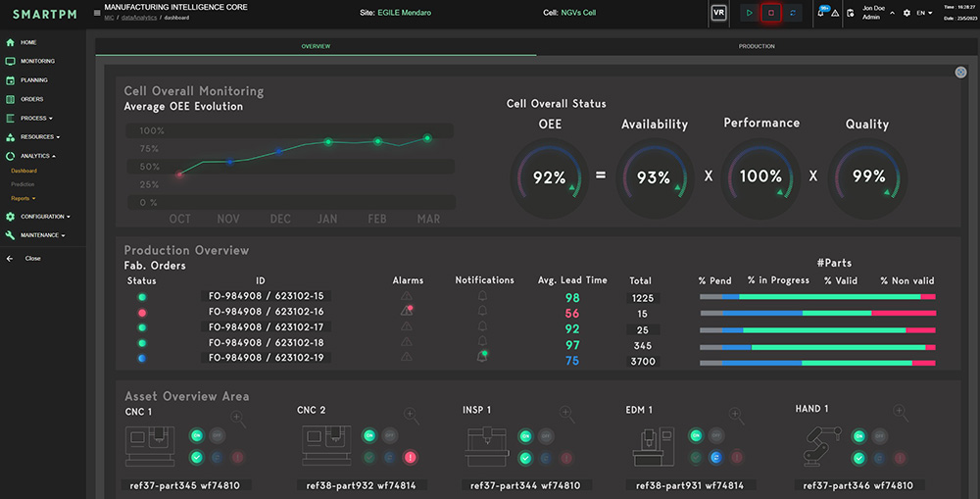The image size is (980, 499).
Task: Expand the Reports submenu under Analytics
Action: (24, 198)
